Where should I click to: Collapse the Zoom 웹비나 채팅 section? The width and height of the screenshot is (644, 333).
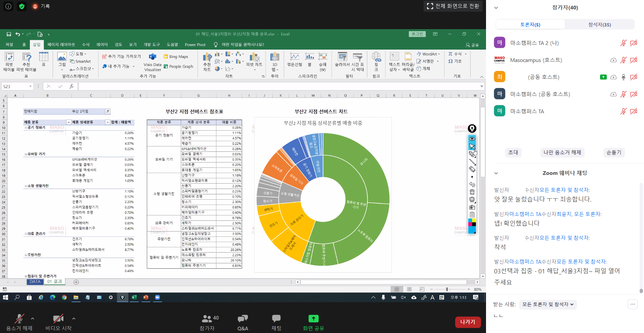(x=496, y=173)
